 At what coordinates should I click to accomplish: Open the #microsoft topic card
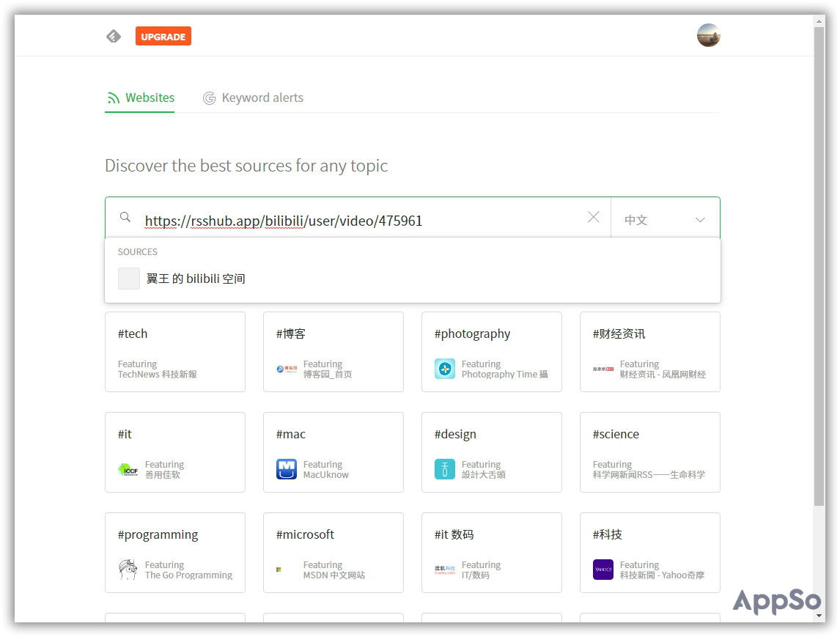334,553
